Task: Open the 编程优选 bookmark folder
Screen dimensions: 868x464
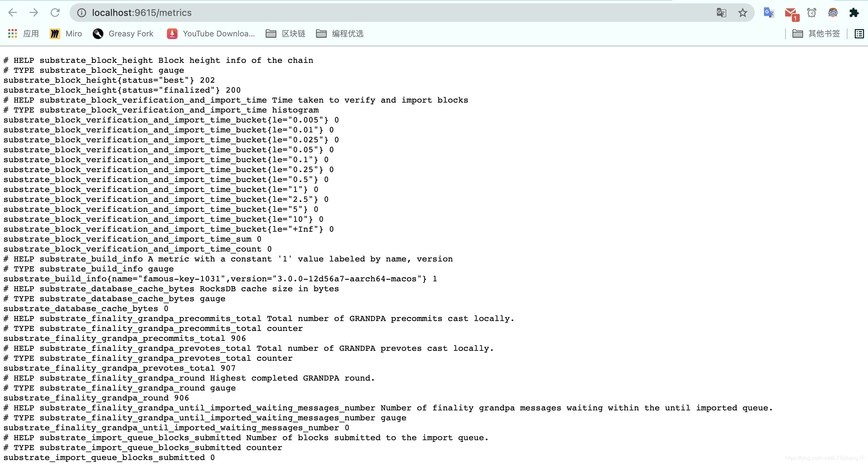Action: pos(340,34)
